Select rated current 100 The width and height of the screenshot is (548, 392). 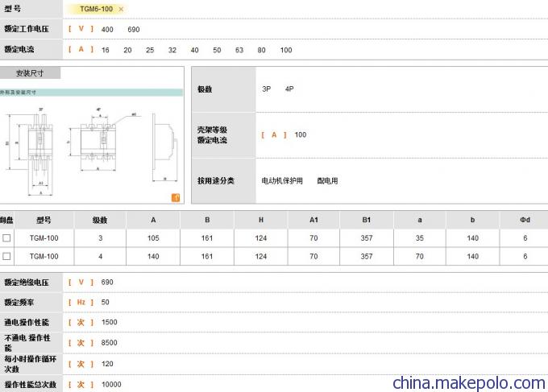coord(286,50)
